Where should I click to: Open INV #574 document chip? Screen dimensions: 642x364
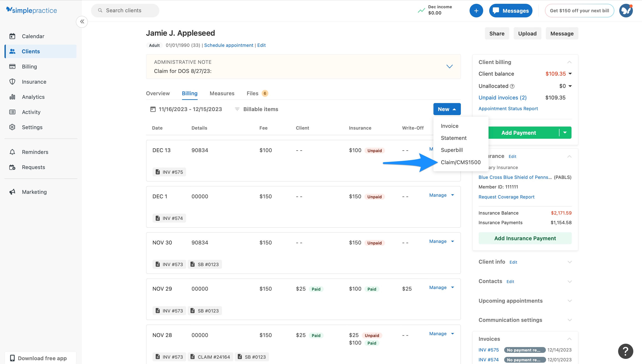[x=169, y=218]
